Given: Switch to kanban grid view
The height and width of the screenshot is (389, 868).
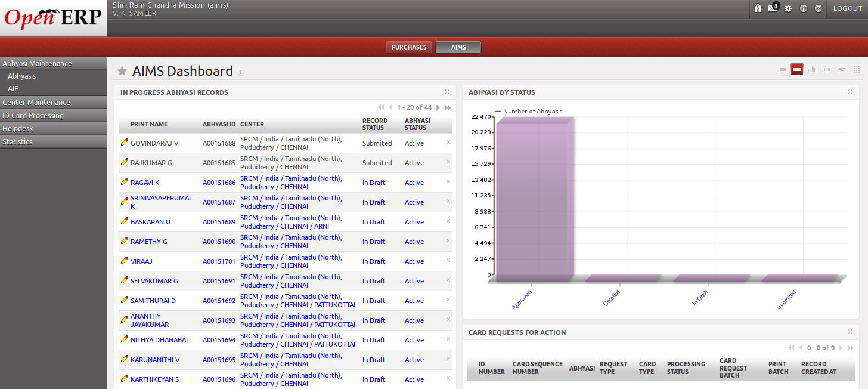Looking at the screenshot, I should (x=857, y=70).
